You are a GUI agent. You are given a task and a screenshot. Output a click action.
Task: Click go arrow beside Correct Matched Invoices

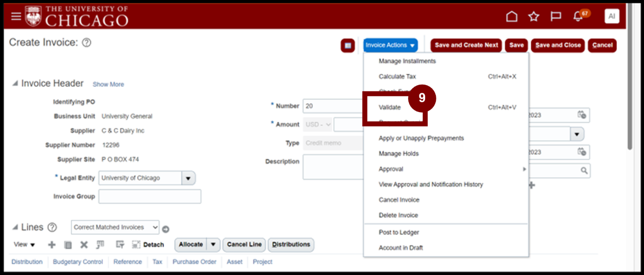[x=165, y=229]
